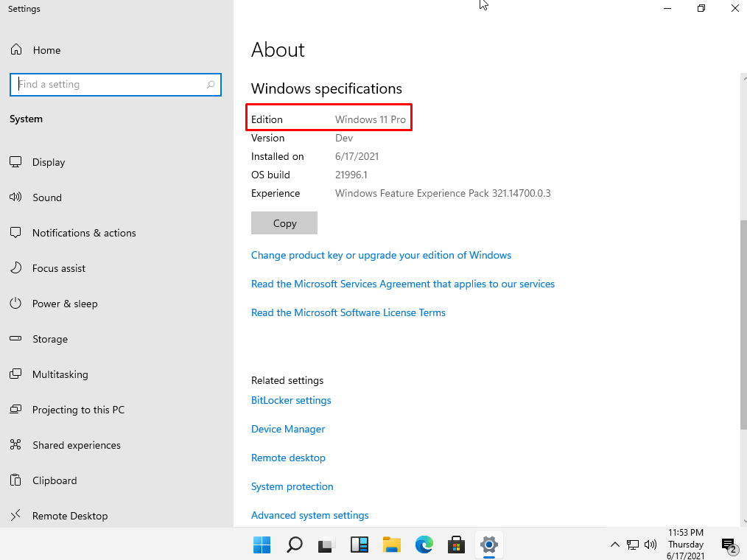Click the Projecting to this PC icon
This screenshot has width=747, height=560.
pos(15,410)
